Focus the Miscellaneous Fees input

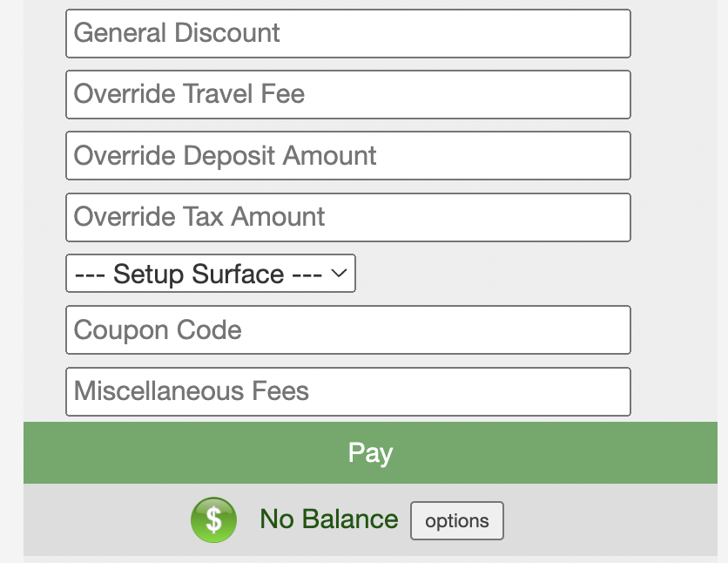click(347, 391)
